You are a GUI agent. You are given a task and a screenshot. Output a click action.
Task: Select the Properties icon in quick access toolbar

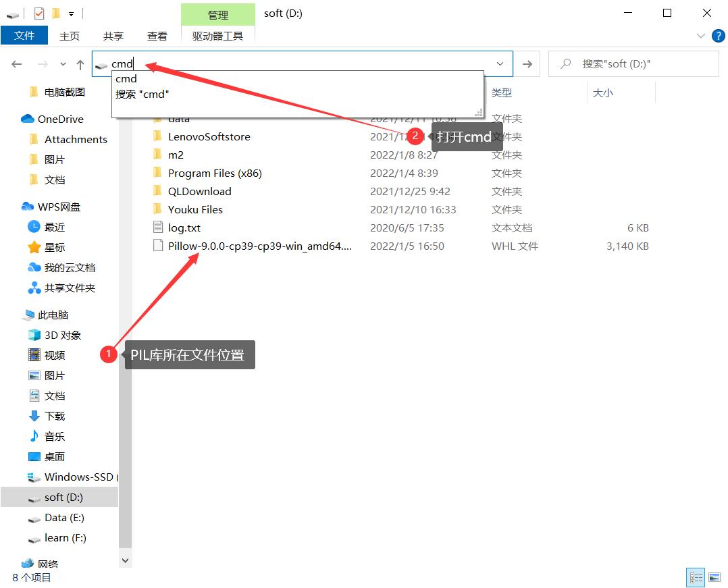pyautogui.click(x=38, y=13)
